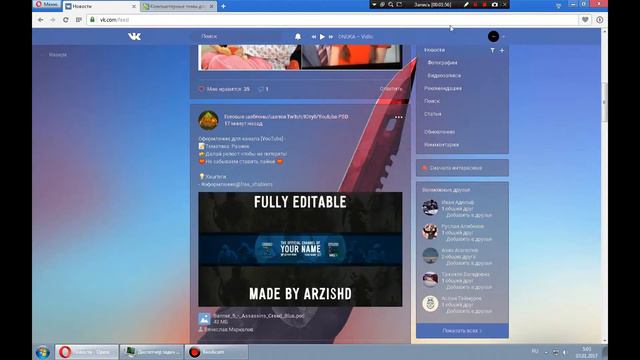Viewport: 640px width, 360px height.
Task: Open Bandicam from the taskbar
Action: 216,352
